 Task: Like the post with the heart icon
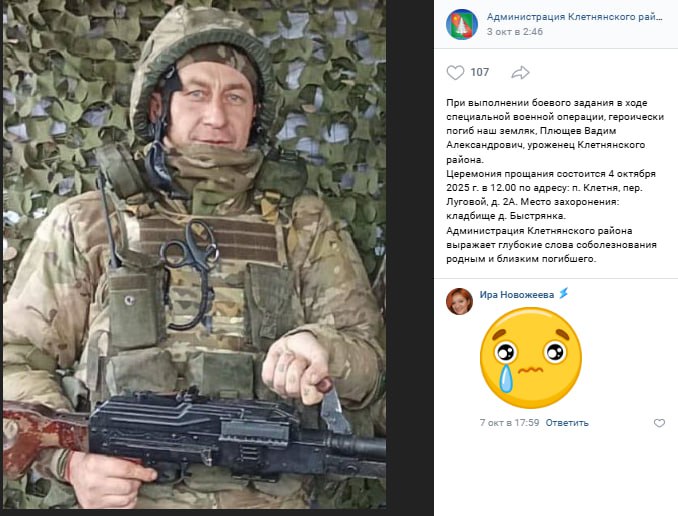pos(455,73)
